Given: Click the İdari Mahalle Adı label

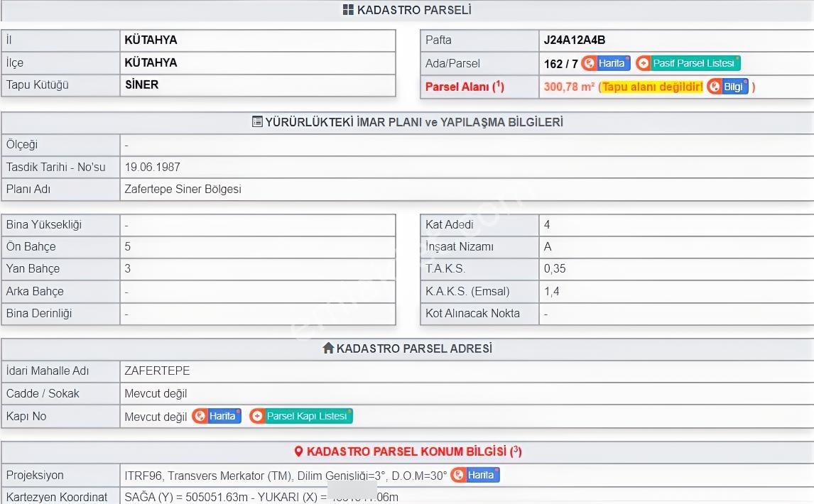Looking at the screenshot, I should [x=48, y=371].
